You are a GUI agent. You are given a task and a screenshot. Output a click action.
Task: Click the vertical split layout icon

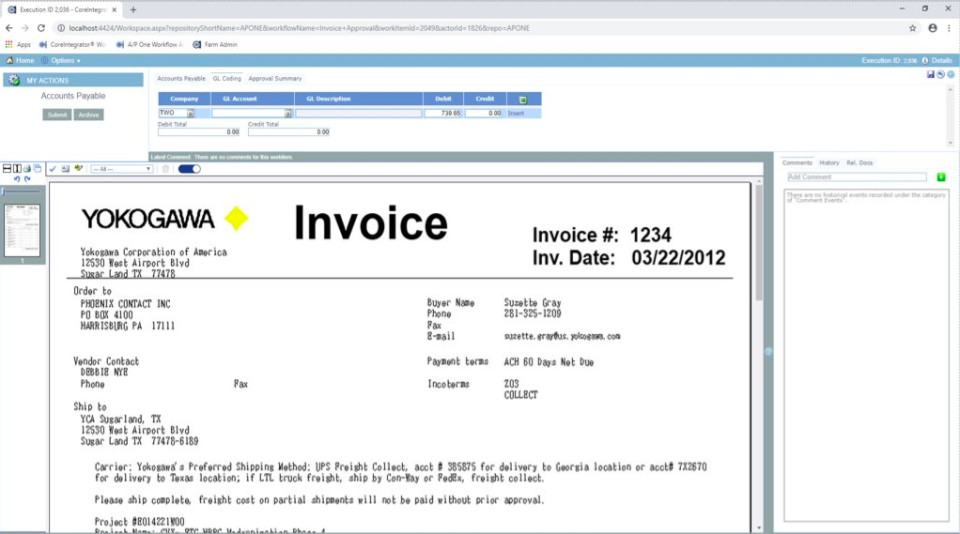click(17, 168)
